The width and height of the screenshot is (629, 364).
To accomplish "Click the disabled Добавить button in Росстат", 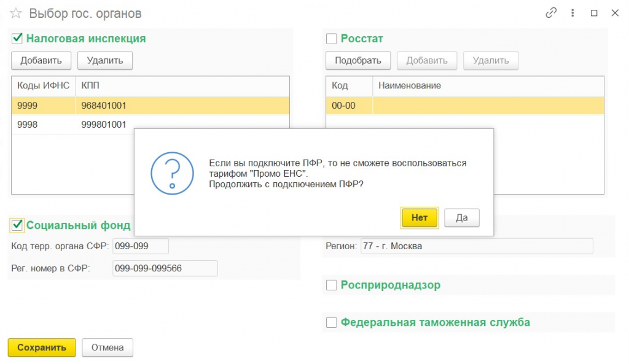I will coord(427,61).
